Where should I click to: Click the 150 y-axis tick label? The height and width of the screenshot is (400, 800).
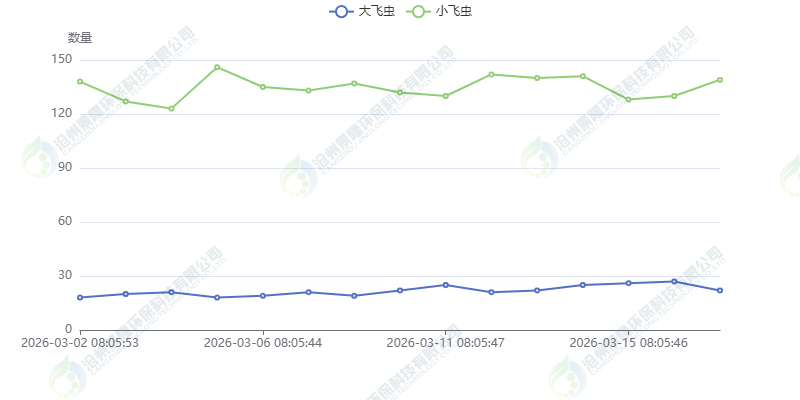[61, 59]
